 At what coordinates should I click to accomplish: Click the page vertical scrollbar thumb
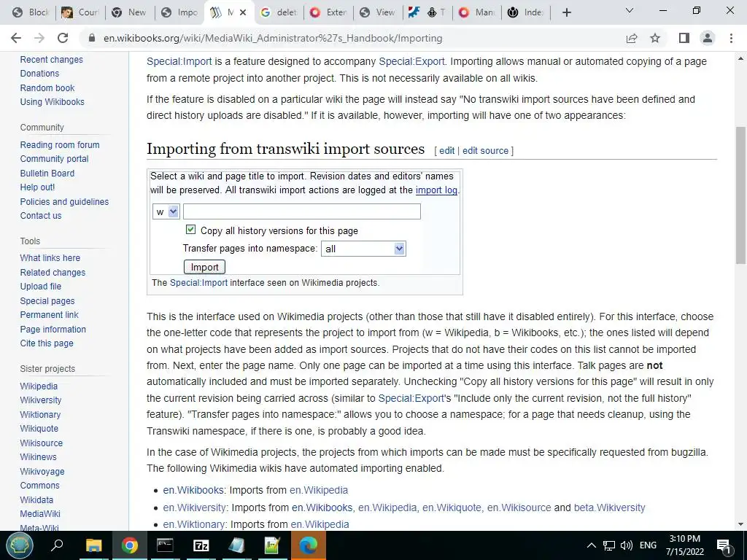740,195
